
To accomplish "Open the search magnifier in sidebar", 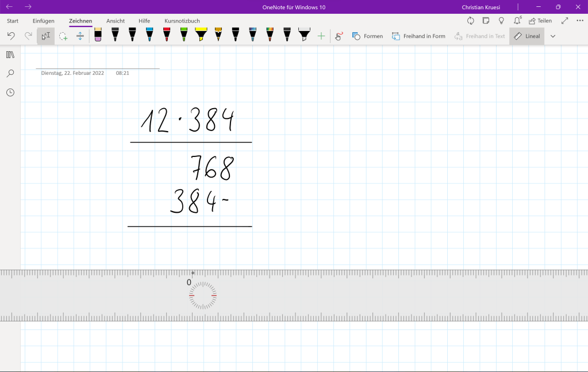I will pyautogui.click(x=10, y=74).
